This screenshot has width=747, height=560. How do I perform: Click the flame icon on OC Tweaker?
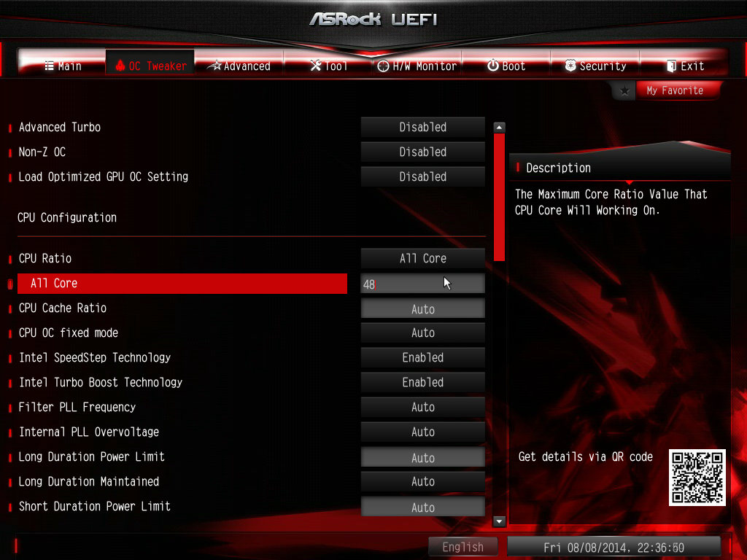point(120,65)
